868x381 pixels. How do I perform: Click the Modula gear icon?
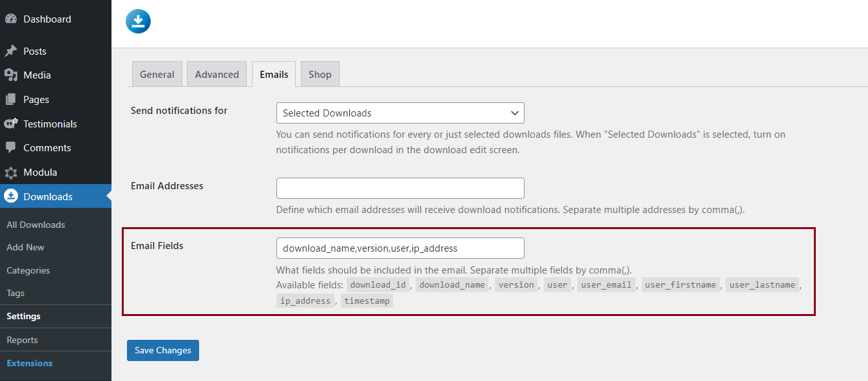(10, 172)
